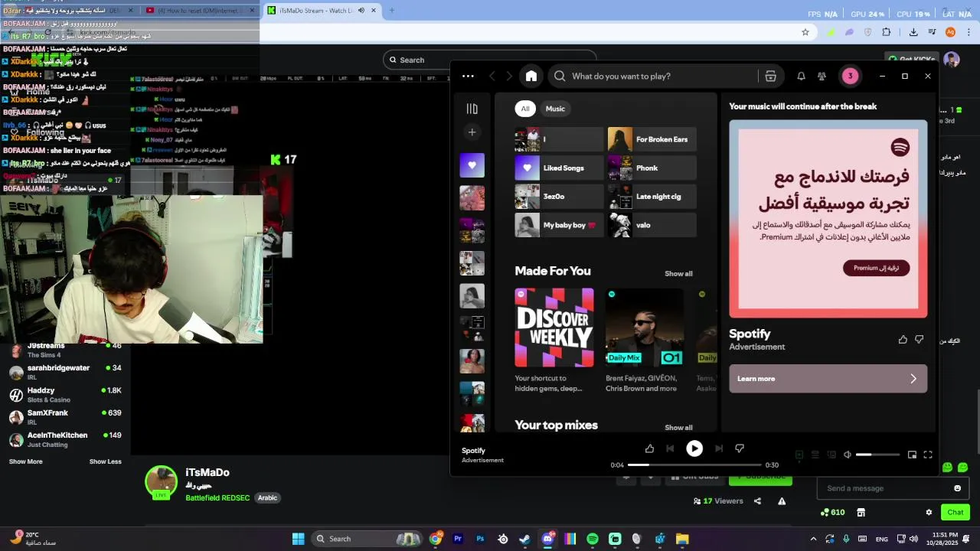Toggle Connect to a device icon
Viewport: 980px width, 551px height.
click(x=831, y=455)
